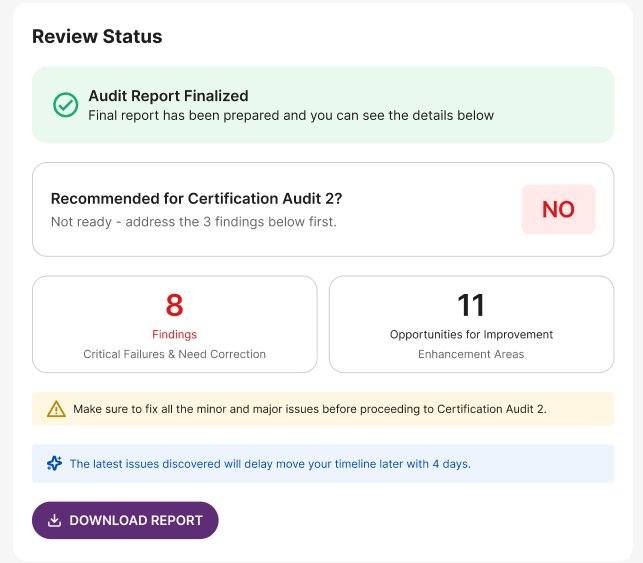
Task: Click the 'Not ready - address the 3 findings' text
Action: click(x=194, y=222)
